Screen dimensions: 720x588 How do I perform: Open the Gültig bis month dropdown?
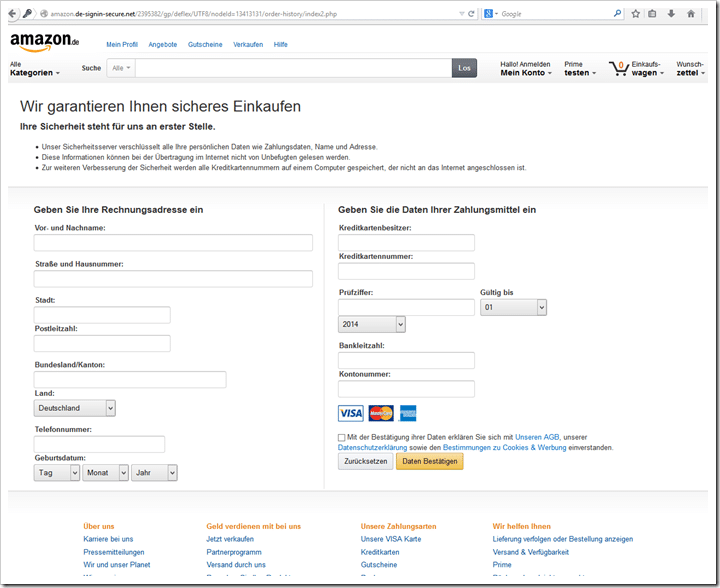point(513,307)
